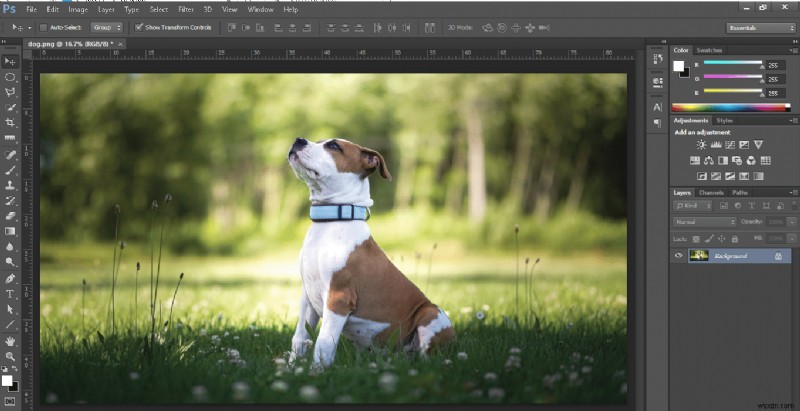Image resolution: width=800 pixels, height=411 pixels.
Task: Select the Crop tool
Action: [x=10, y=123]
